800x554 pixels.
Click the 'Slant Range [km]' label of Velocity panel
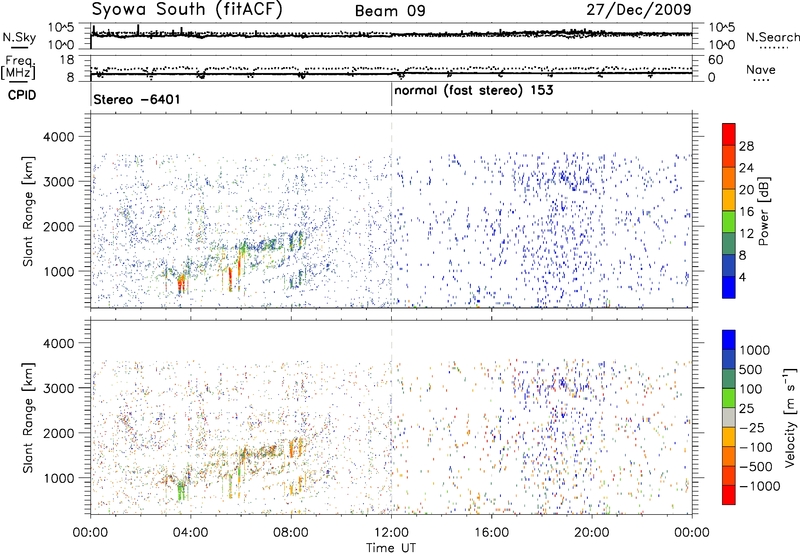tap(28, 417)
